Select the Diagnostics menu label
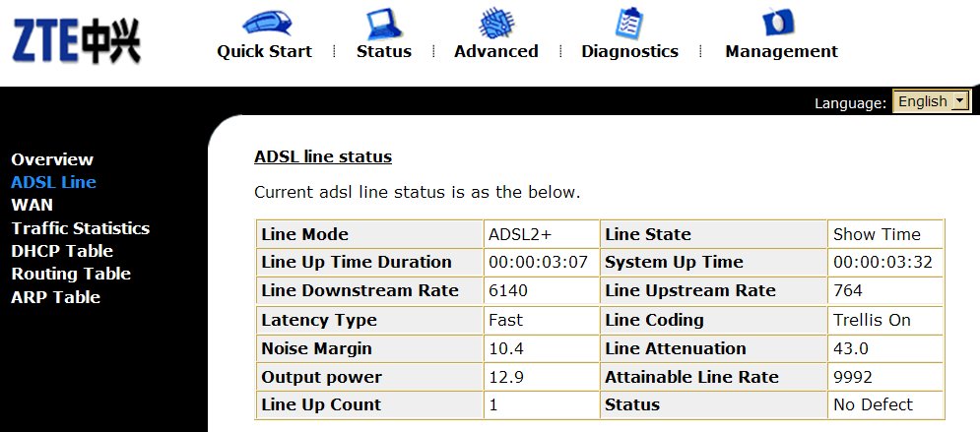980x432 pixels. click(x=629, y=51)
